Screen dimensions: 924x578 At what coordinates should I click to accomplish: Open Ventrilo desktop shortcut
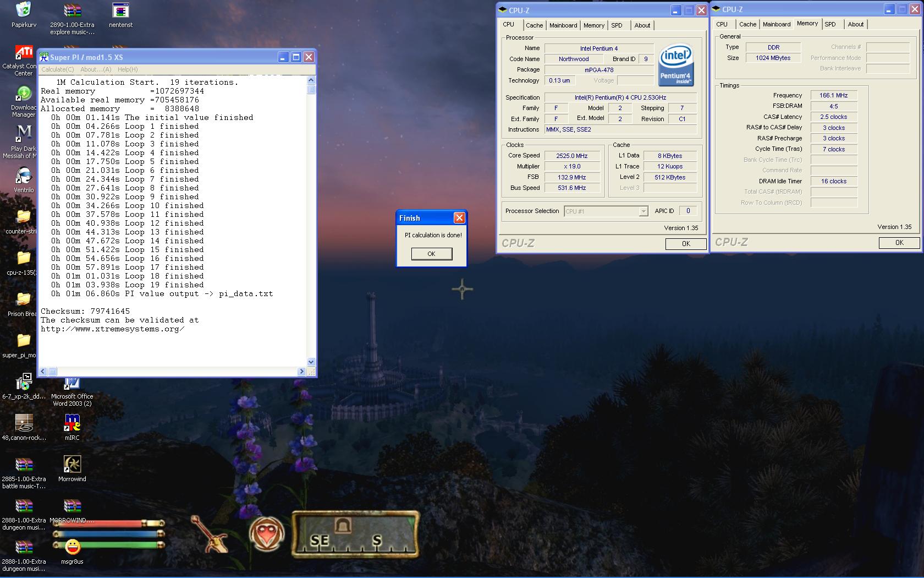tap(24, 176)
